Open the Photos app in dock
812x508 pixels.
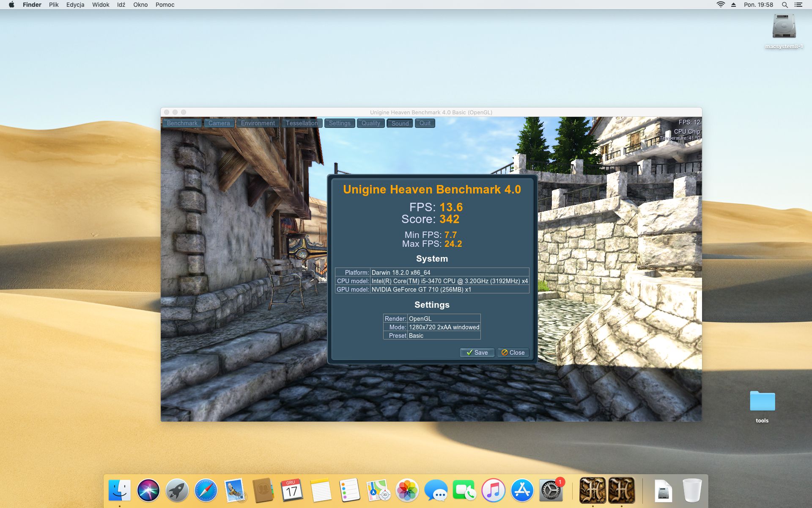click(x=407, y=491)
